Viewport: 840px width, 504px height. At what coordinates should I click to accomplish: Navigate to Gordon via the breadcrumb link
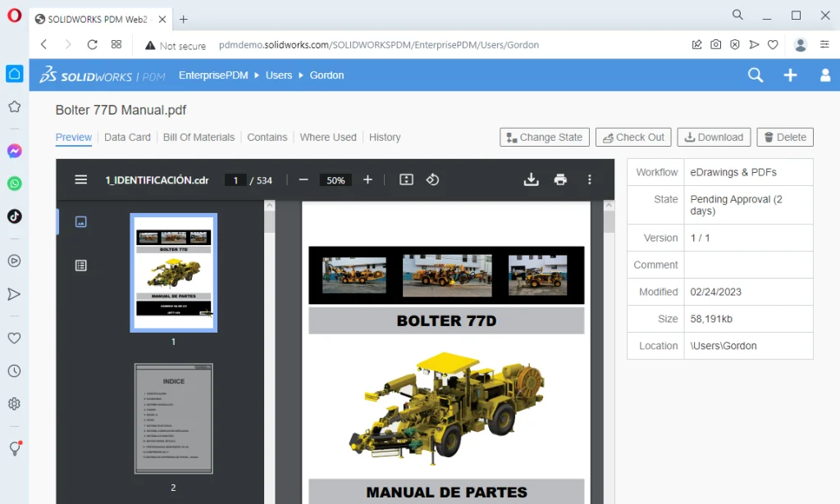[x=326, y=75]
